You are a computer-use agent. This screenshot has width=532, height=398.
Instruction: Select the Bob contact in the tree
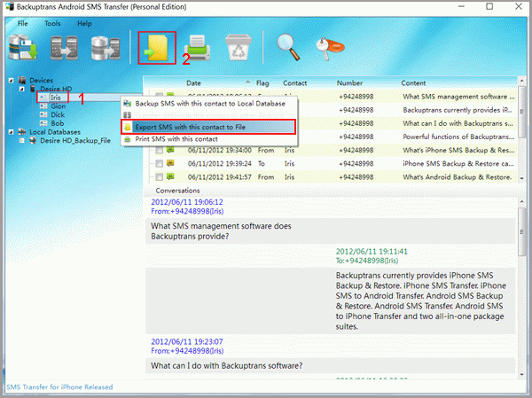click(x=58, y=123)
